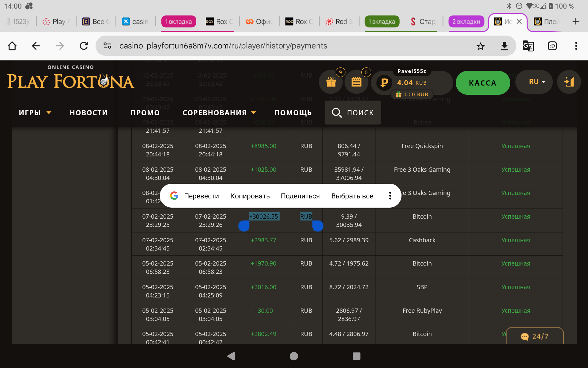This screenshot has width=588, height=368.
Task: Tap Копировать in selection popup
Action: [x=250, y=196]
